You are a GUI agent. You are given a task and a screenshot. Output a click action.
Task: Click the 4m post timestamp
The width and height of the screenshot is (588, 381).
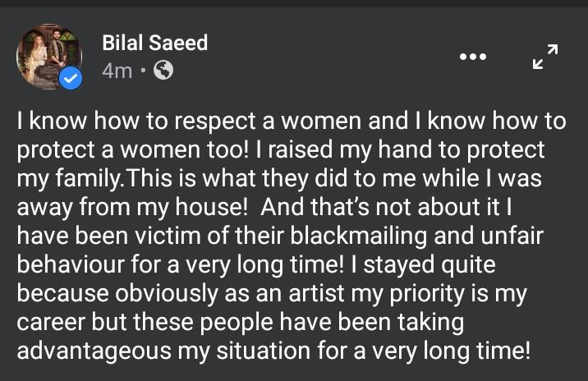(117, 71)
